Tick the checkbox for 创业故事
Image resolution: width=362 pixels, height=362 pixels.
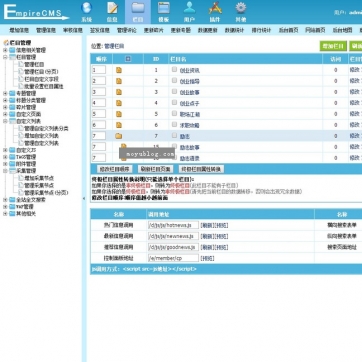point(174,91)
